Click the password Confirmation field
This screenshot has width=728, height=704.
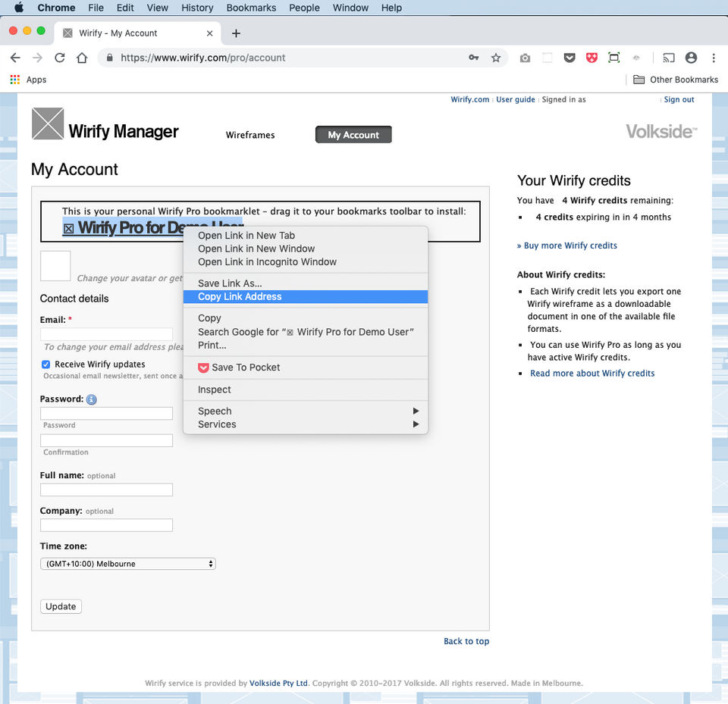(x=106, y=440)
